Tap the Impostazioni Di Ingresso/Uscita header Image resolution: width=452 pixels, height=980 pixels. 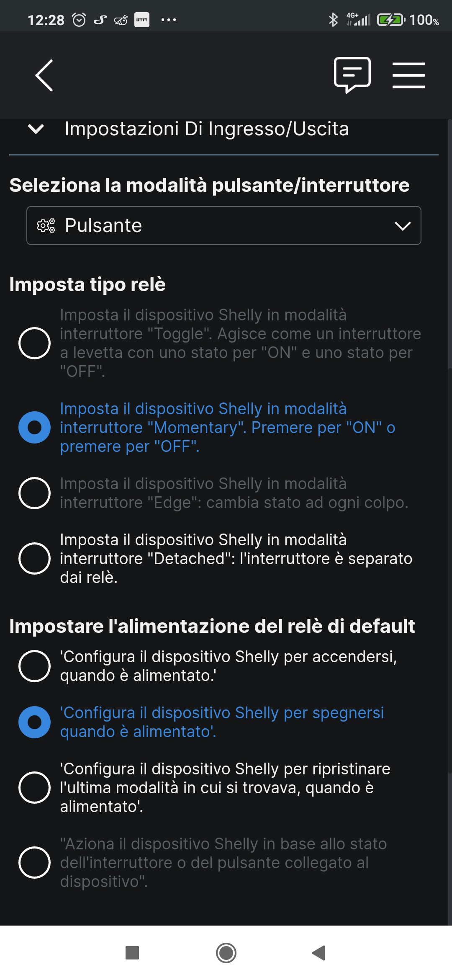(x=207, y=129)
